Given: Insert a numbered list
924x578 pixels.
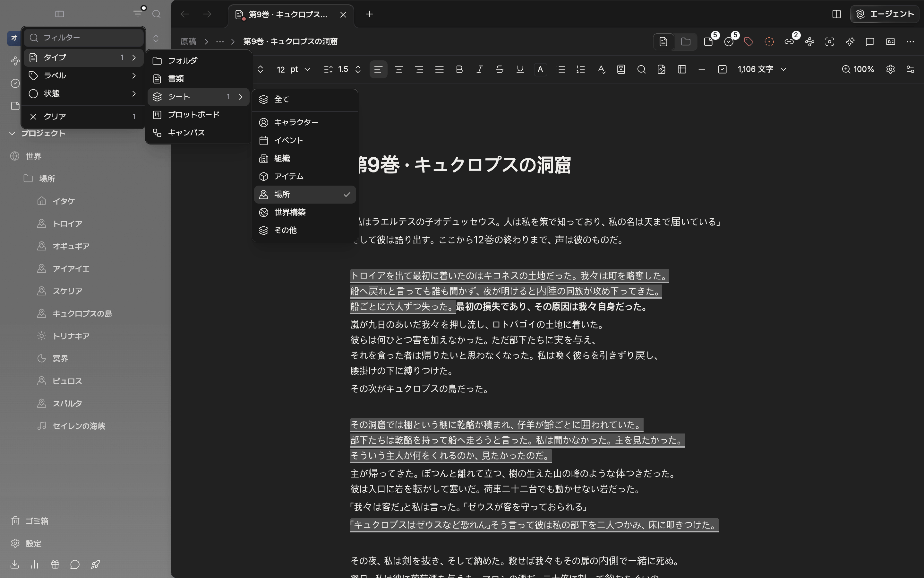Looking at the screenshot, I should (x=581, y=69).
